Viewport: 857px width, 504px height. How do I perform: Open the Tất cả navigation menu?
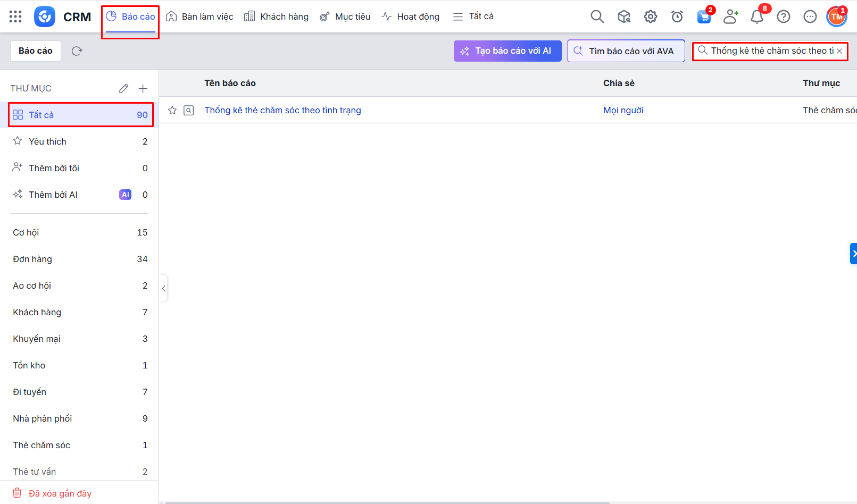(473, 16)
